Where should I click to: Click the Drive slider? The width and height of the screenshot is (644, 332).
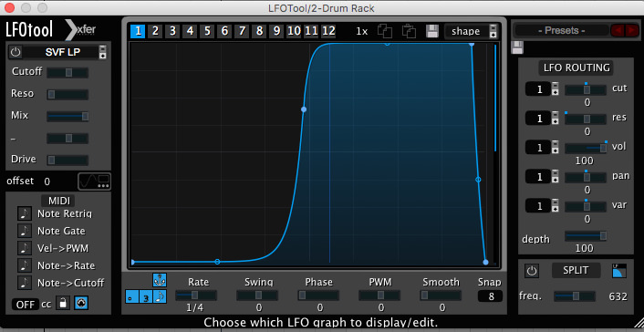(68, 161)
